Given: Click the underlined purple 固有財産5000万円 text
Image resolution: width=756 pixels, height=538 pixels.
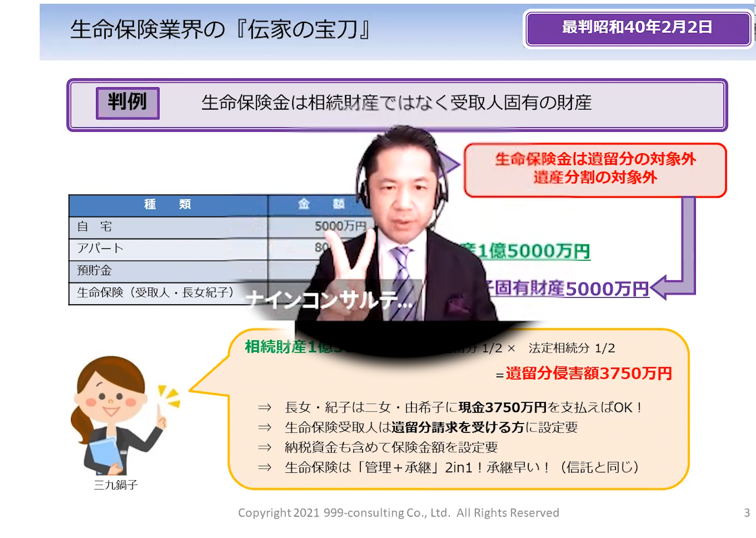Looking at the screenshot, I should point(568,289).
